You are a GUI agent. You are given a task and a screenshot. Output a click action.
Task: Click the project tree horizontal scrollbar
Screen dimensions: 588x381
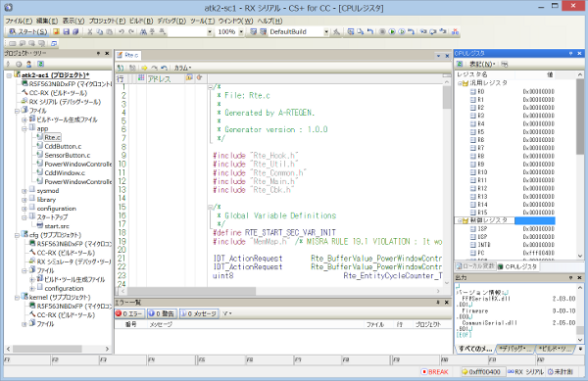47,349
